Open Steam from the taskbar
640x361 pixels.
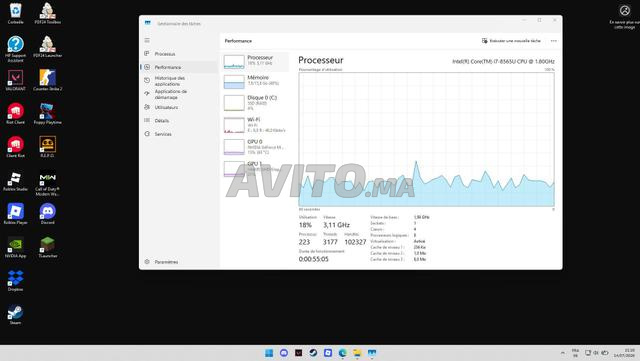click(x=313, y=353)
